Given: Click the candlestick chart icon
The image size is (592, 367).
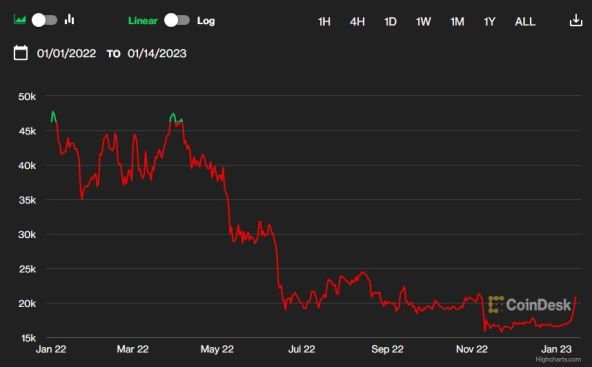Looking at the screenshot, I should pos(69,19).
